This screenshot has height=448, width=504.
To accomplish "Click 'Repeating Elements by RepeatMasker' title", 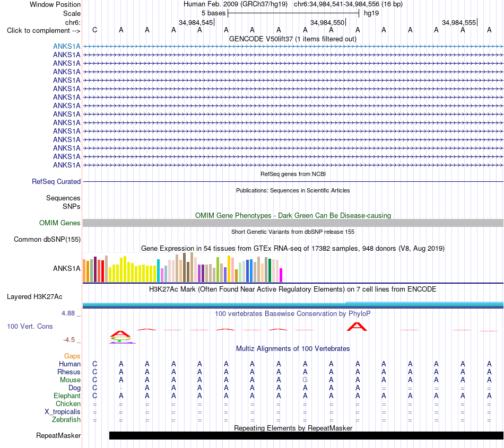I will (293, 428).
